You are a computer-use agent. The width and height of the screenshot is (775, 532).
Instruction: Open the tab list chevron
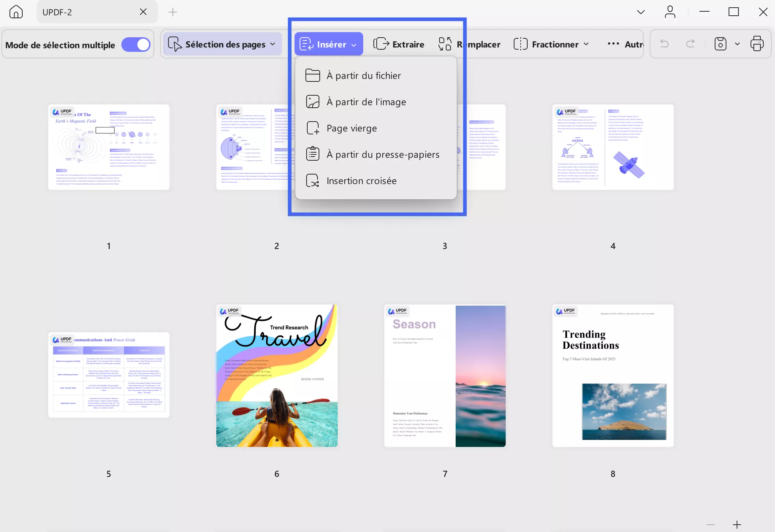(x=641, y=12)
